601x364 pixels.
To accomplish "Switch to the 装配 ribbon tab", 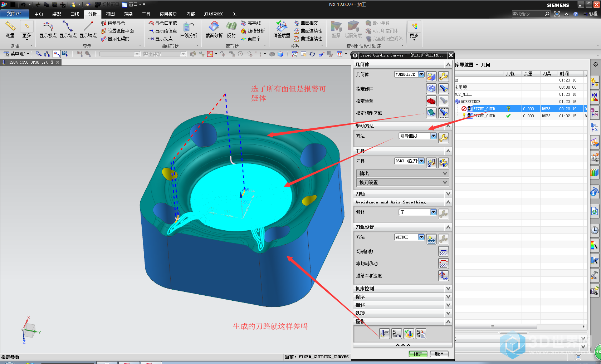I will pos(57,14).
